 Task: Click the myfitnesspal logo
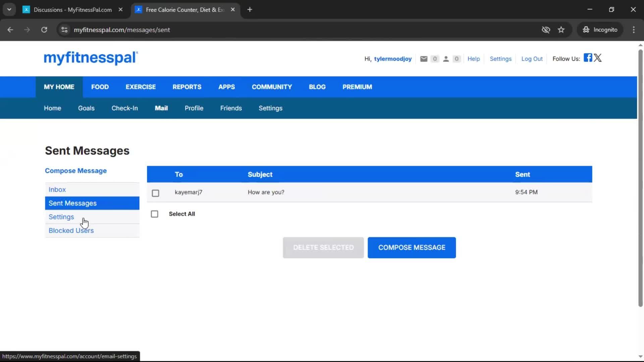(91, 58)
